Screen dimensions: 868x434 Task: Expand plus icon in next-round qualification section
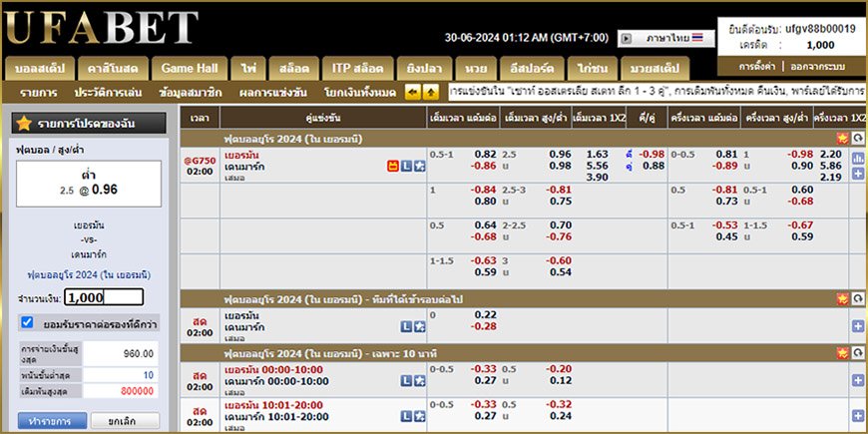(x=858, y=326)
